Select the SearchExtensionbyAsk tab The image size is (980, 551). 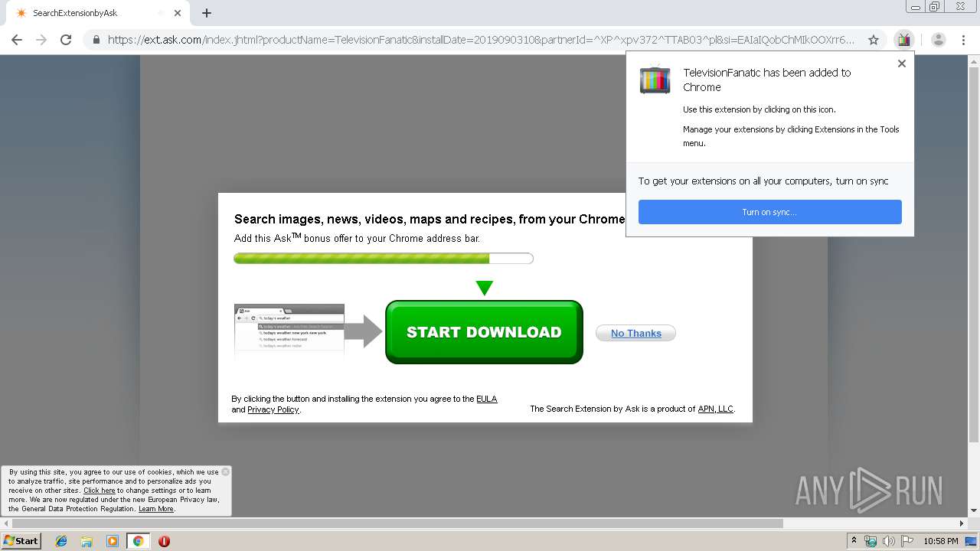(98, 13)
